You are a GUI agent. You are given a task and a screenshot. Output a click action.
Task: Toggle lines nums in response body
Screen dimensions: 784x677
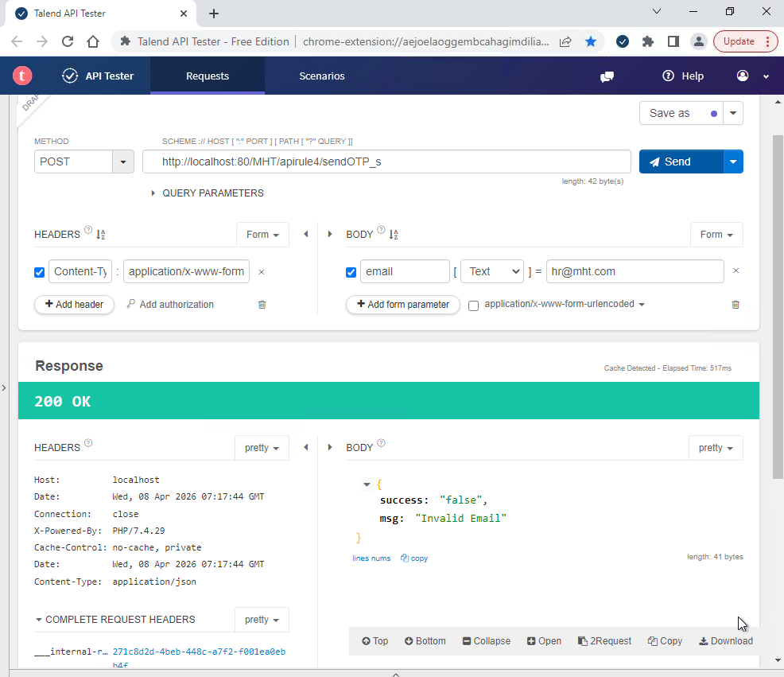click(x=371, y=558)
